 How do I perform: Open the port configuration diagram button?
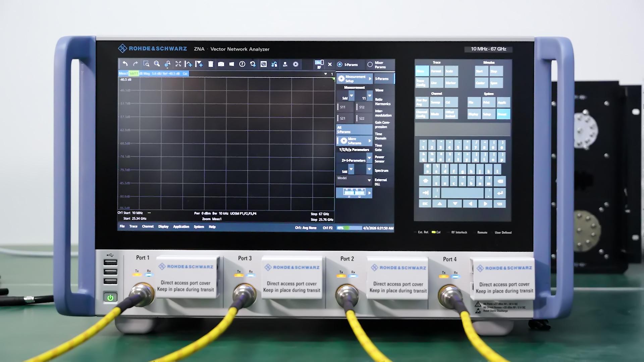354,193
